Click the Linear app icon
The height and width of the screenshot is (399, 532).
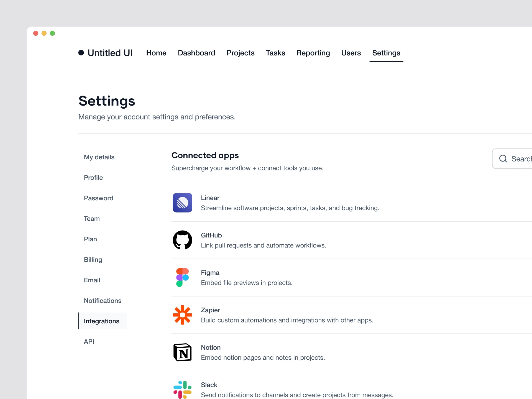pos(182,203)
